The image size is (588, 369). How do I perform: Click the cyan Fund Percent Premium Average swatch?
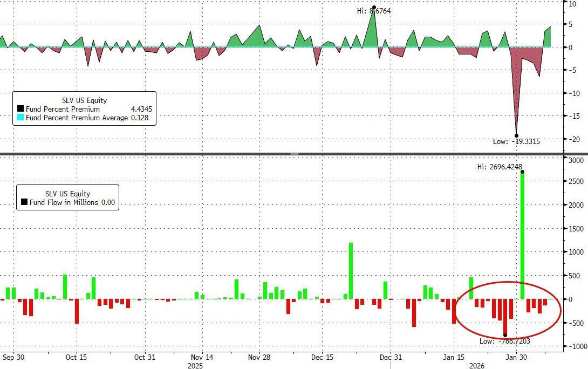(x=20, y=118)
